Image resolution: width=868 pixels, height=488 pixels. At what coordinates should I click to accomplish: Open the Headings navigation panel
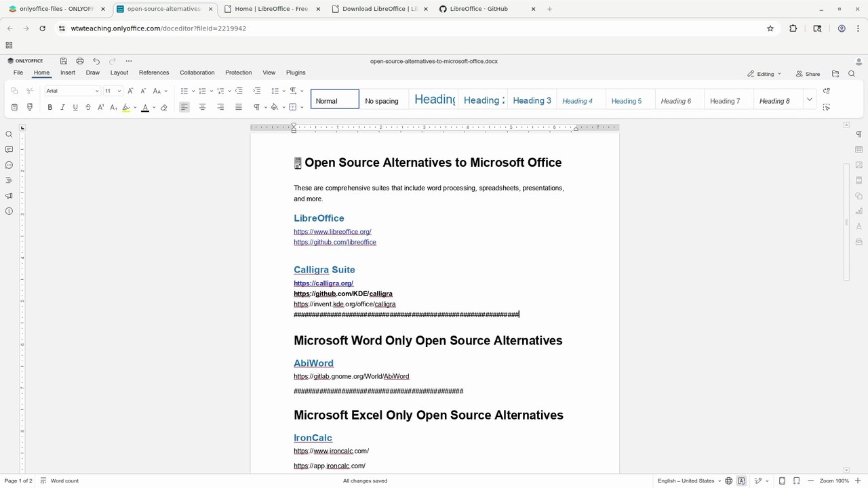point(9,180)
